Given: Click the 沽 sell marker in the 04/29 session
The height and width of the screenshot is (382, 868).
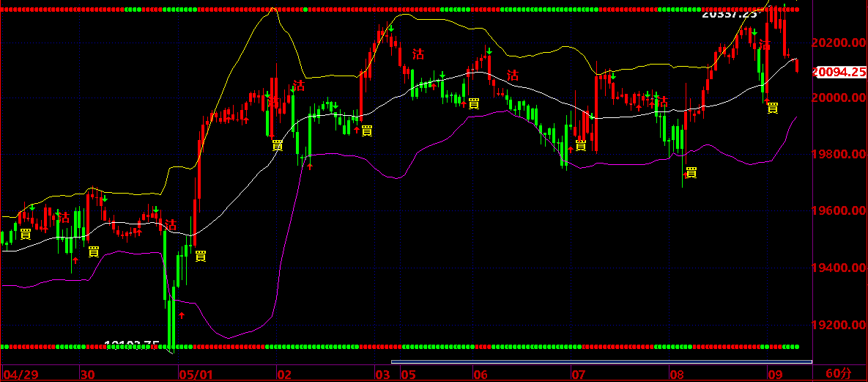Looking at the screenshot, I should [x=64, y=217].
